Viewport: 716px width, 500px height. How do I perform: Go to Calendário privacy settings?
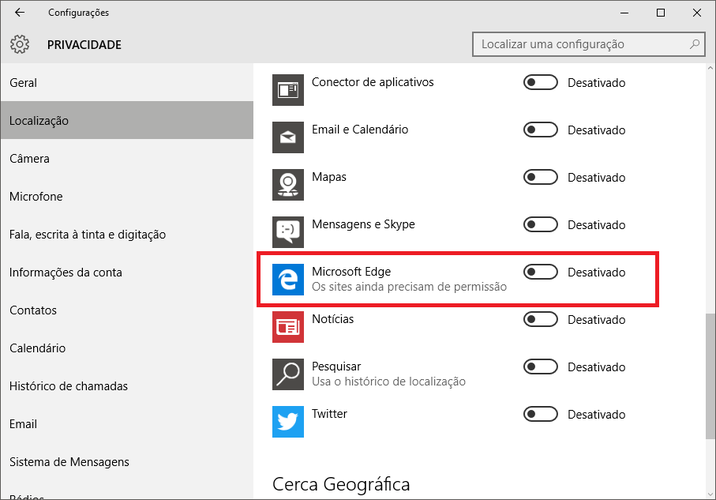pos(127,348)
